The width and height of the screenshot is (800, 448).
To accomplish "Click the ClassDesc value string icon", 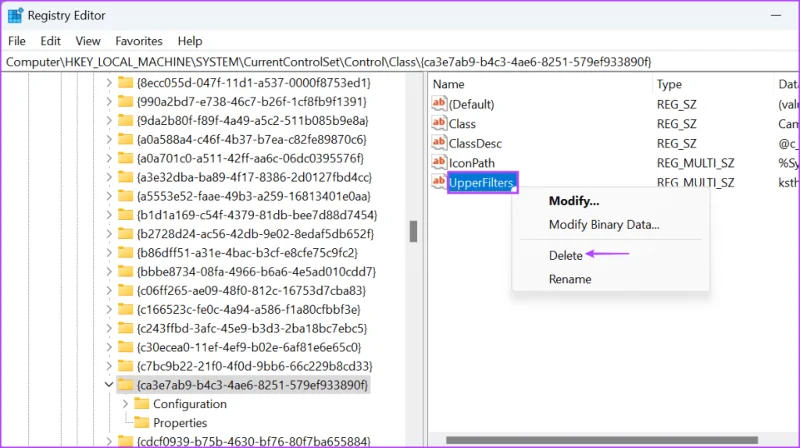I will coord(439,143).
